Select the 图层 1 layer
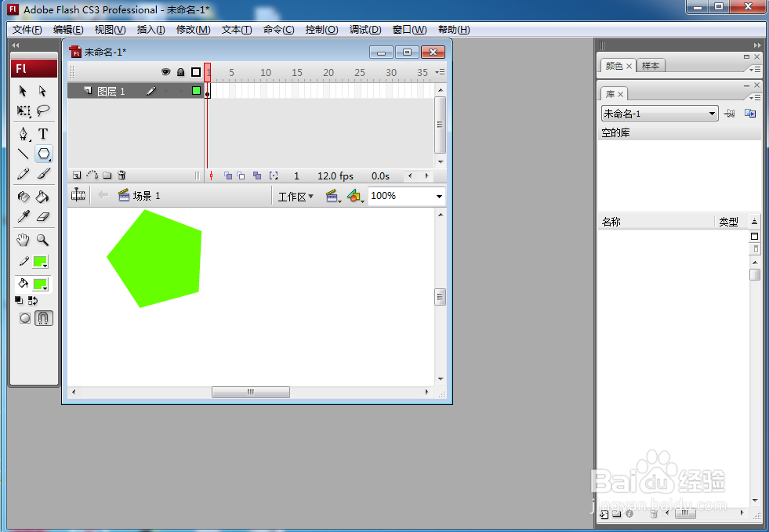The width and height of the screenshot is (769, 532). pyautogui.click(x=136, y=91)
